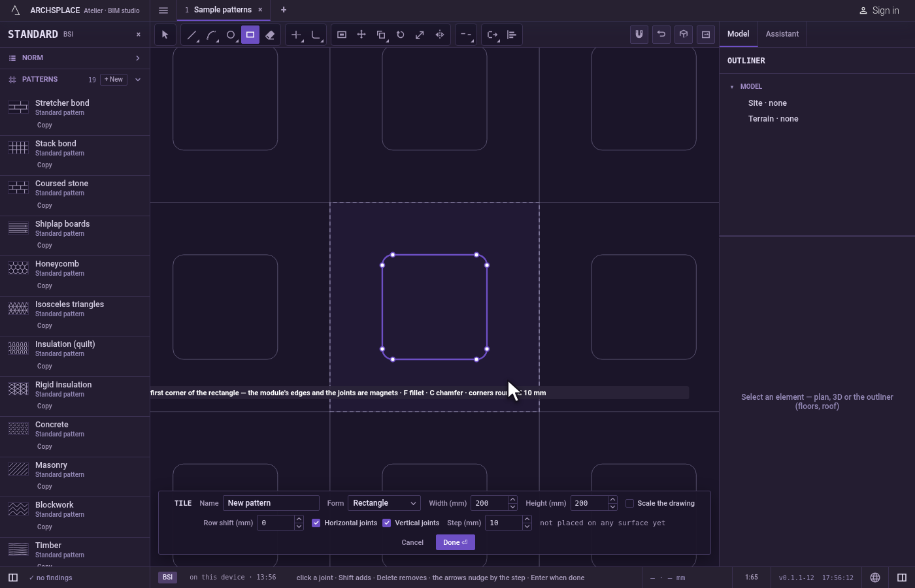Activate the Circle tool
This screenshot has width=915, height=588.
click(231, 35)
